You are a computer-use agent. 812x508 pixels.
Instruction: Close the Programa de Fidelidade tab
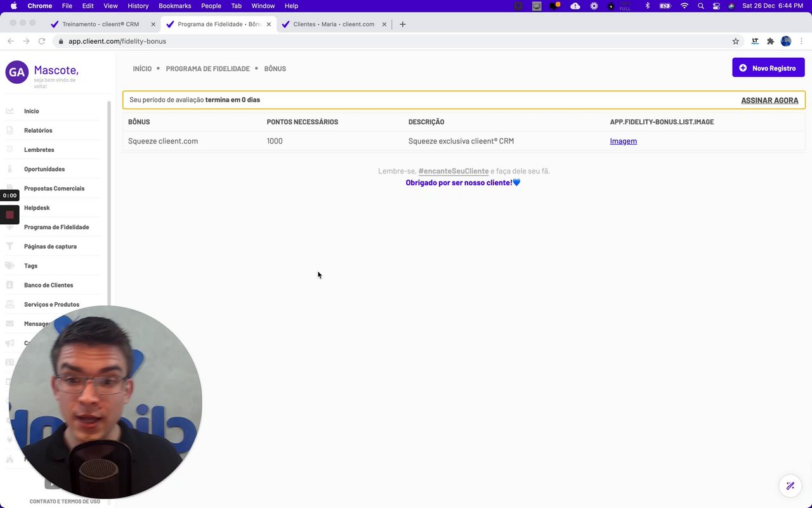click(x=268, y=24)
